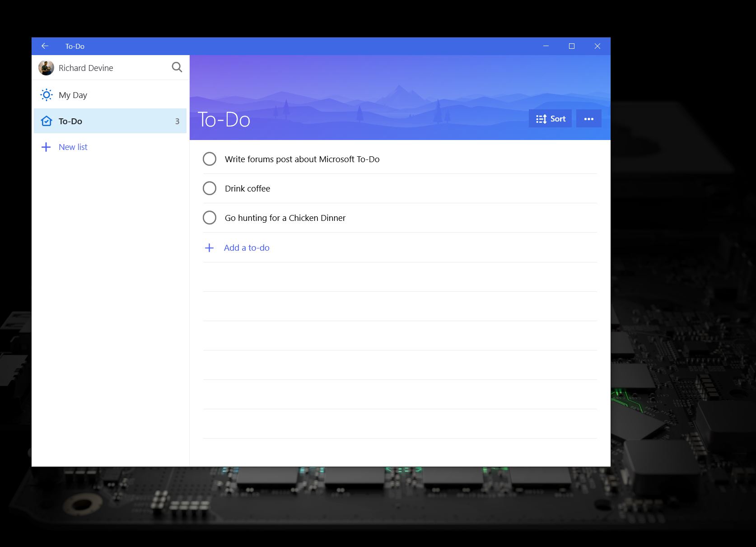Viewport: 756px width, 547px height.
Task: Open the Write forums post task text
Action: 302,159
